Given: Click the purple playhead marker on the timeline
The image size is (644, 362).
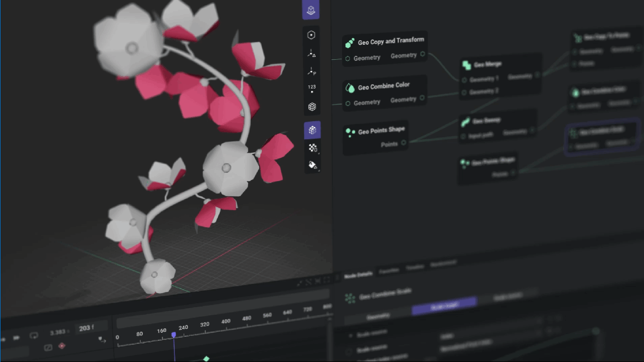Looking at the screenshot, I should coord(174,334).
